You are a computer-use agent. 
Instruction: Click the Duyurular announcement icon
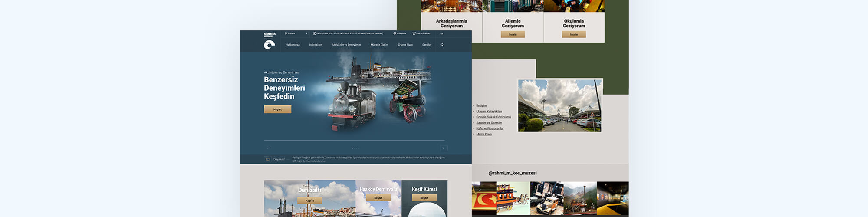tap(268, 159)
